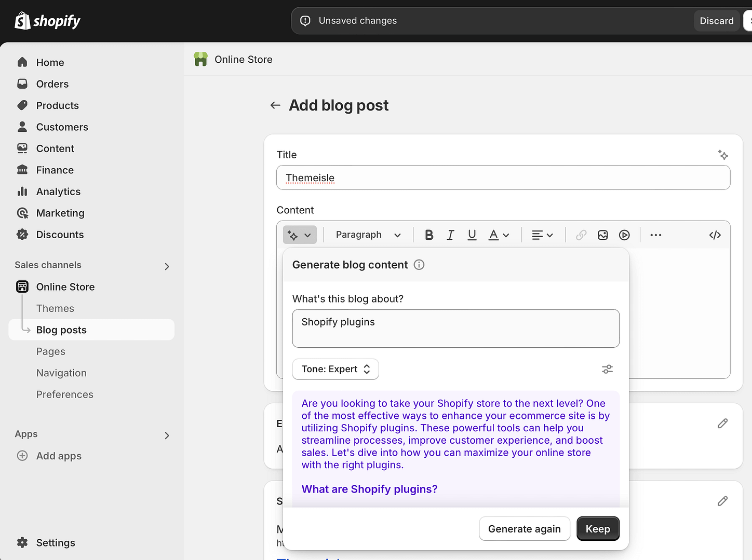Screen dimensions: 752x560
Task: Click the Add blog post heading
Action: point(339,105)
